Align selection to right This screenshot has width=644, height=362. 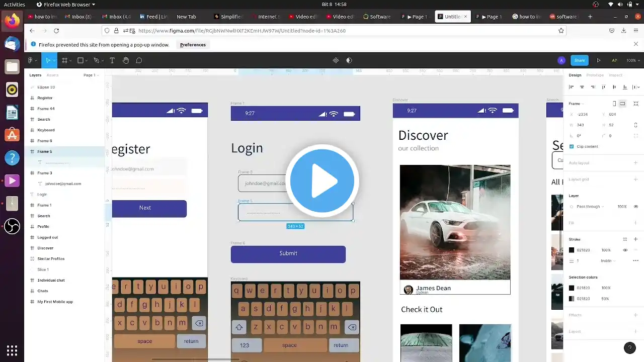[593, 87]
